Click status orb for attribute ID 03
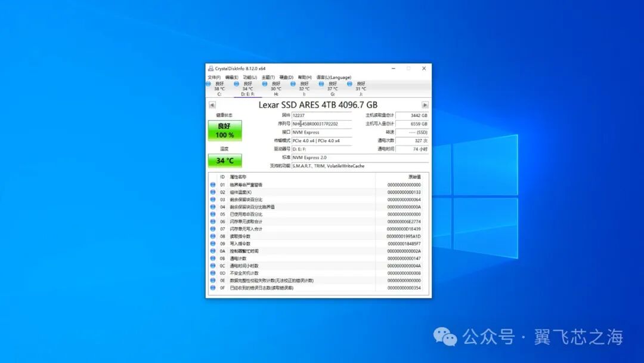644x363 pixels. pos(213,200)
